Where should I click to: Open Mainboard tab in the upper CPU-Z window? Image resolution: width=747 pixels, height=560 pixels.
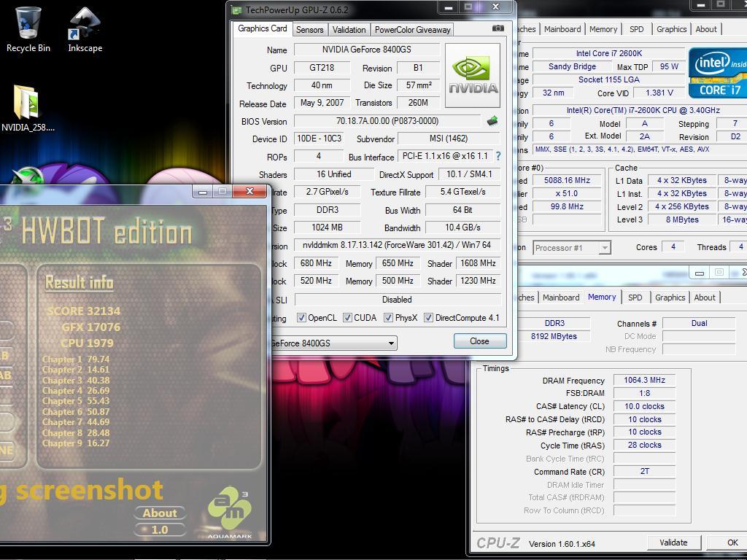562,29
